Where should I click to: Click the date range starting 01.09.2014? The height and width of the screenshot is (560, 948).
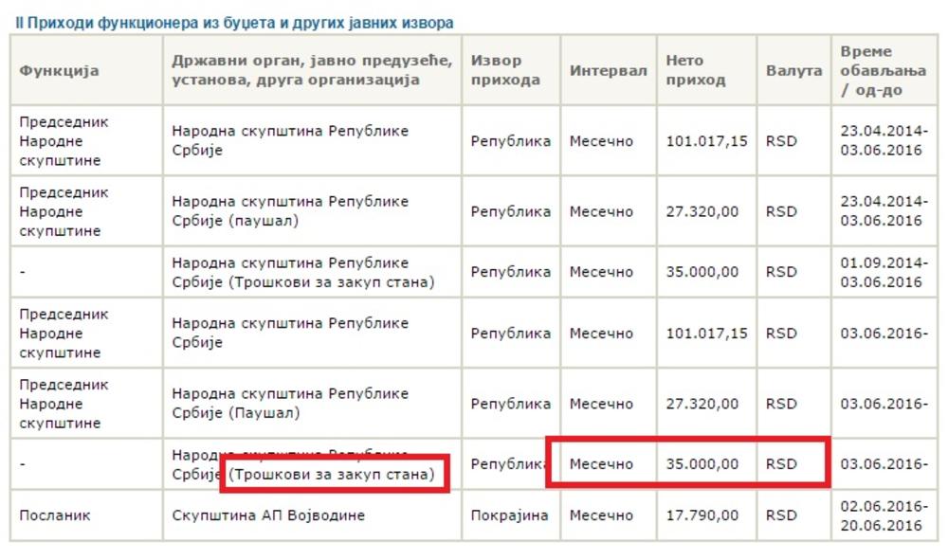pos(881,272)
